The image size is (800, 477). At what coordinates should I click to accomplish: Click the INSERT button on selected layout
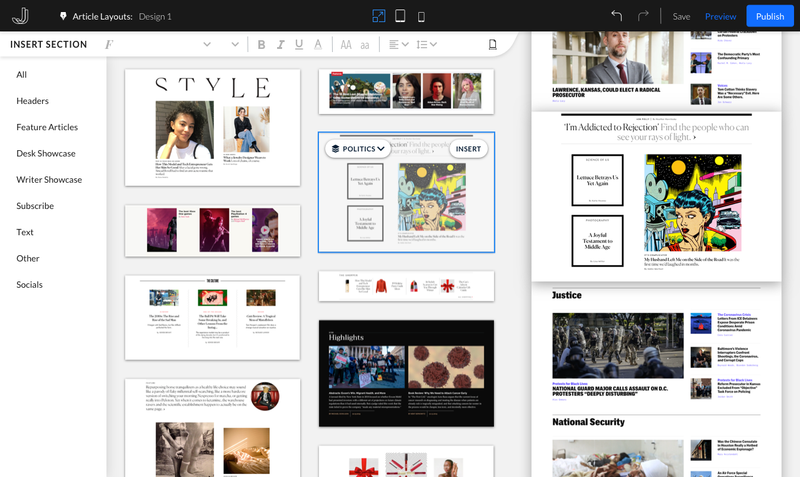click(468, 148)
